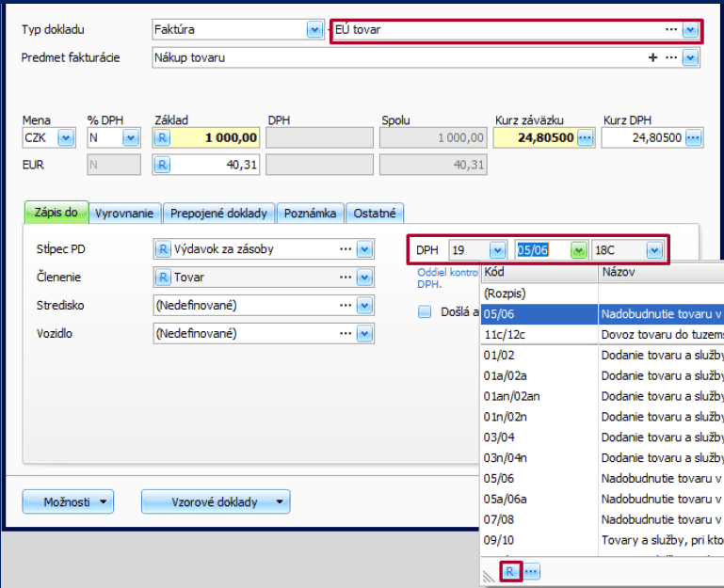Click ellipsis in Členenie Tovar field
This screenshot has width=724, height=588.
click(x=346, y=278)
